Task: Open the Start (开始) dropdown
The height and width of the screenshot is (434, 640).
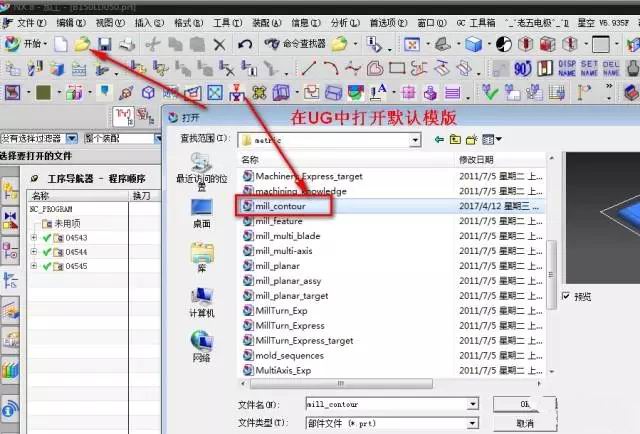Action: [x=26, y=44]
